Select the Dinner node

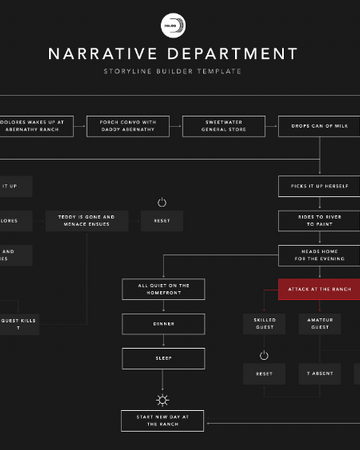pyautogui.click(x=163, y=324)
